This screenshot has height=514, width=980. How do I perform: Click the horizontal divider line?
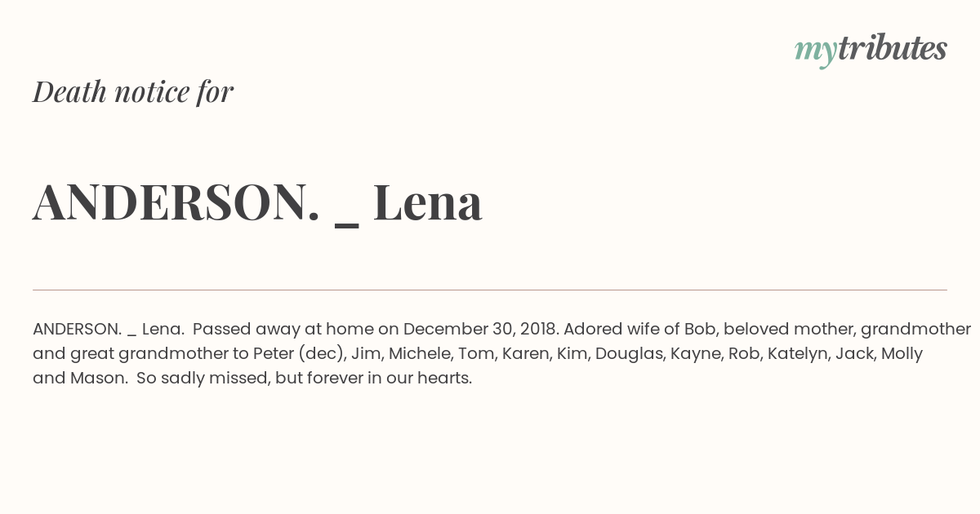click(x=490, y=290)
